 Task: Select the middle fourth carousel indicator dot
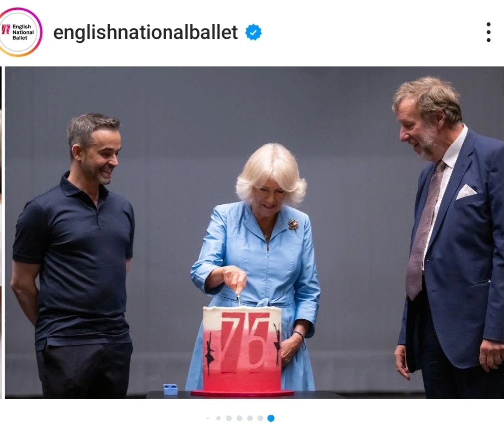pos(239,418)
